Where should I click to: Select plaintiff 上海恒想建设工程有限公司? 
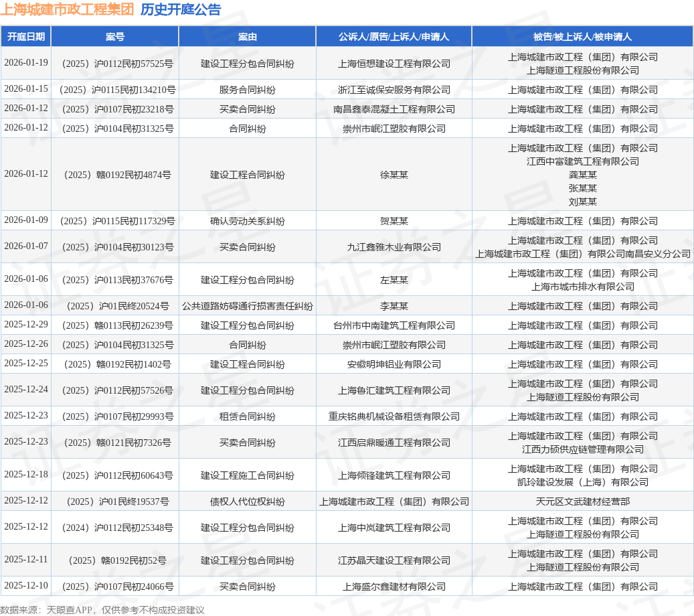pyautogui.click(x=394, y=64)
